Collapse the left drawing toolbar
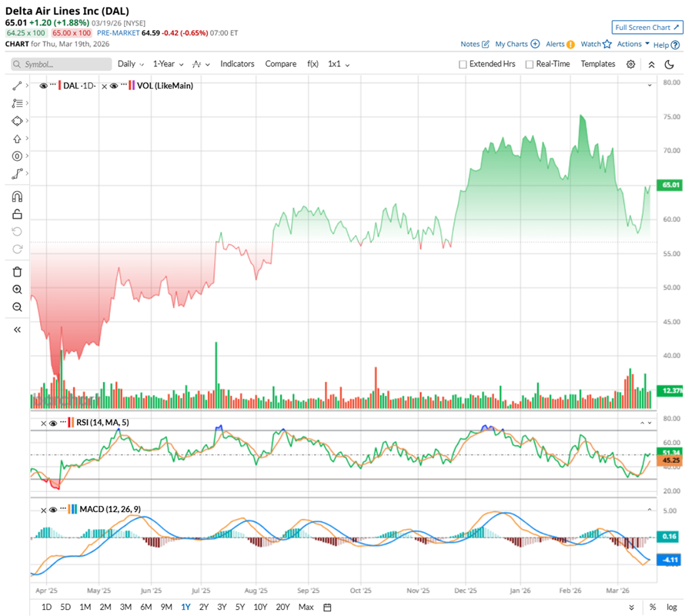Viewport: 695px width, 616px height. 17,330
